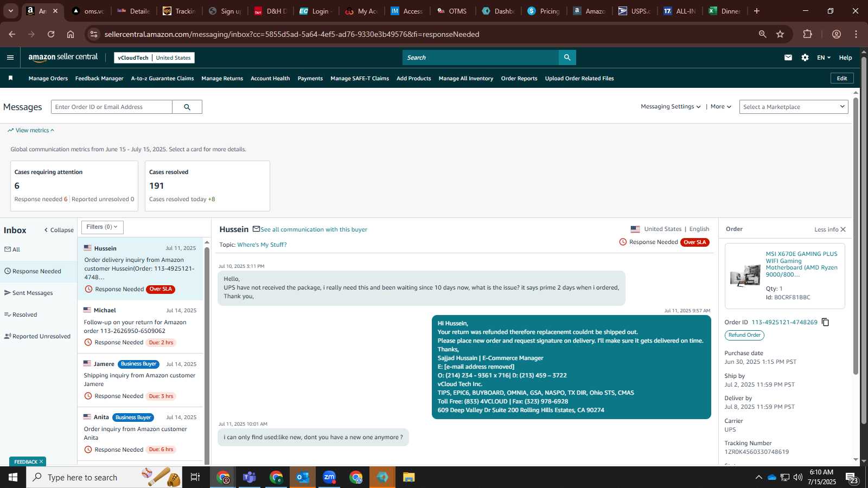Image resolution: width=868 pixels, height=488 pixels.
Task: Select Resolved inbox folder
Action: (x=39, y=314)
